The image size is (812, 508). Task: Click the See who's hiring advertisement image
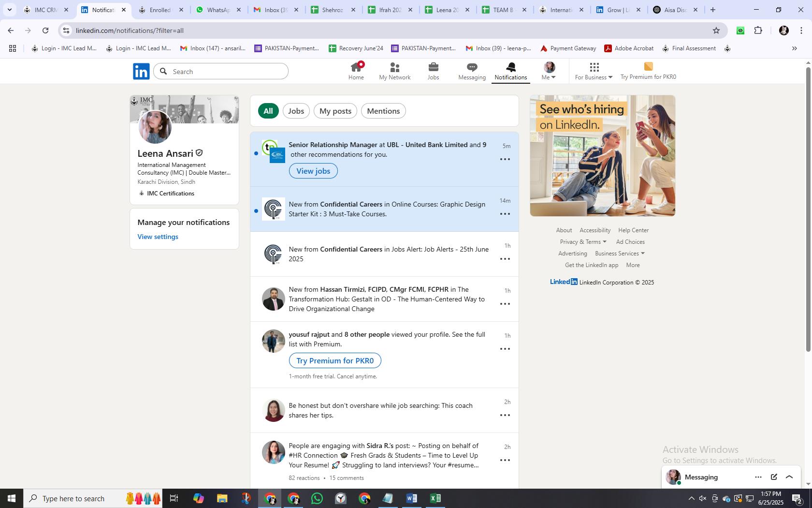pyautogui.click(x=603, y=156)
